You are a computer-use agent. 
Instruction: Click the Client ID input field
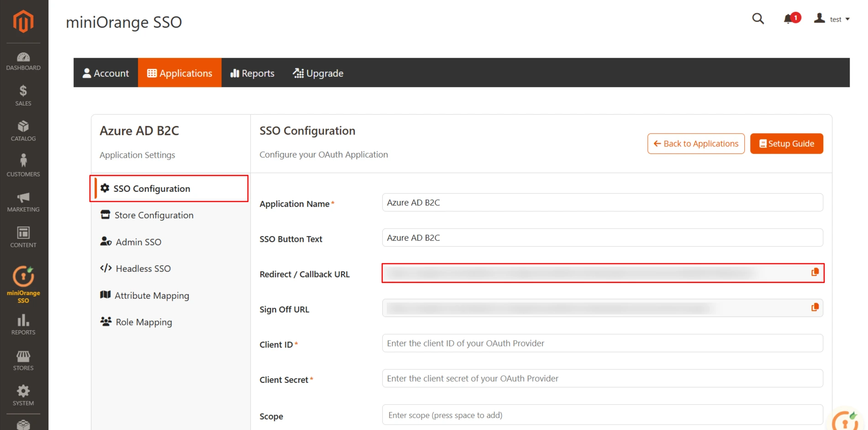(x=602, y=343)
